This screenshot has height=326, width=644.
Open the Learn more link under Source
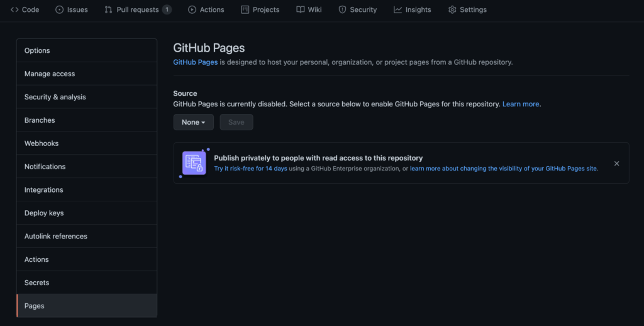point(521,104)
